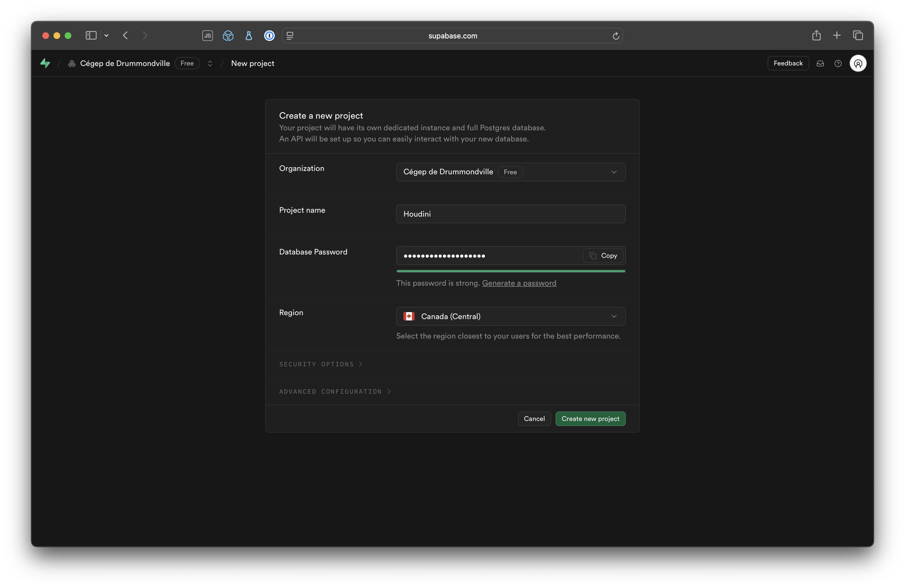Copy the database password
Image resolution: width=905 pixels, height=588 pixels.
603,256
